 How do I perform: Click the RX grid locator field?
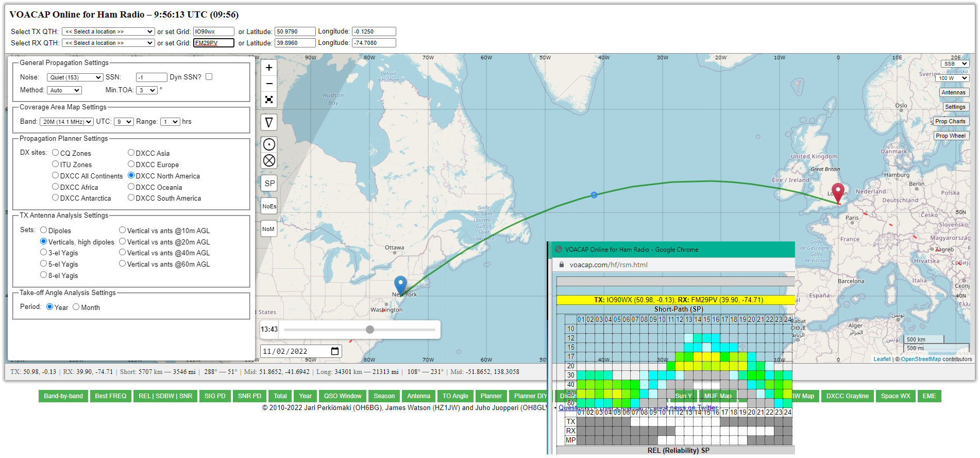[x=213, y=43]
